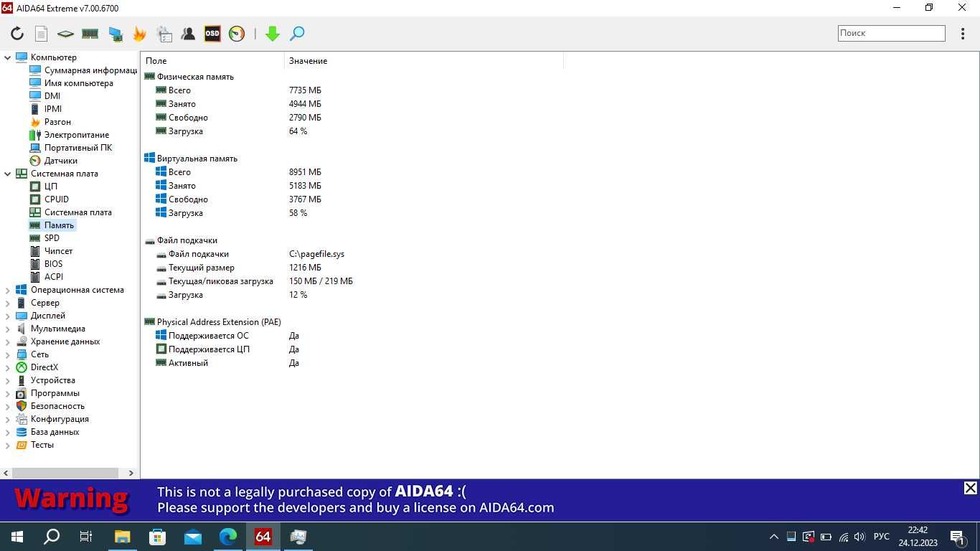
Task: Click the green download arrow icon
Action: [272, 33]
